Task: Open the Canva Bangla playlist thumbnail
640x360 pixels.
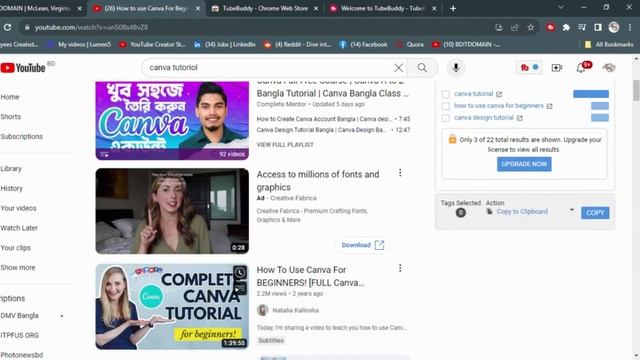Action: coord(172,120)
